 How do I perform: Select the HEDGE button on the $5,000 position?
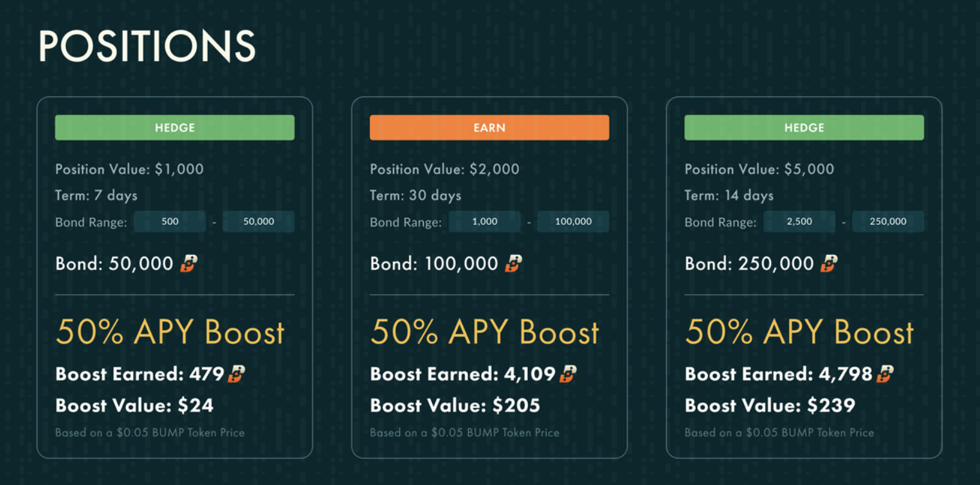(804, 128)
